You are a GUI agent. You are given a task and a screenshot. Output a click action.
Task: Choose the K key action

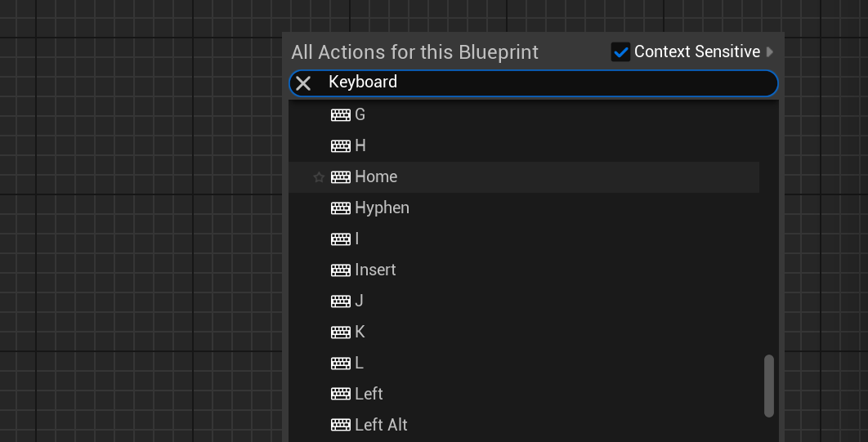tap(360, 333)
